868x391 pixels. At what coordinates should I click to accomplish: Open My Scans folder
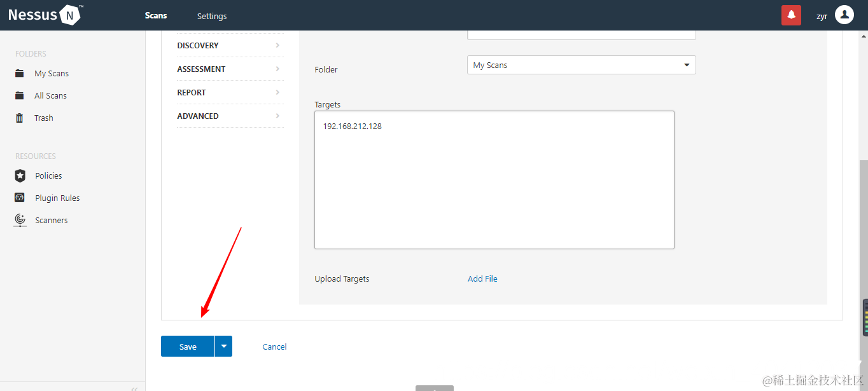click(x=52, y=73)
